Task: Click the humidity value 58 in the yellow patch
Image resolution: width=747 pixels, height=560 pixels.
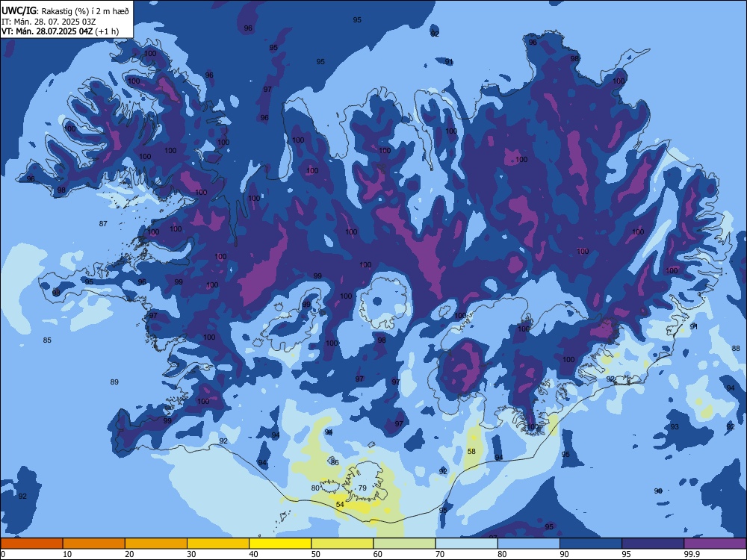Action: click(x=471, y=452)
